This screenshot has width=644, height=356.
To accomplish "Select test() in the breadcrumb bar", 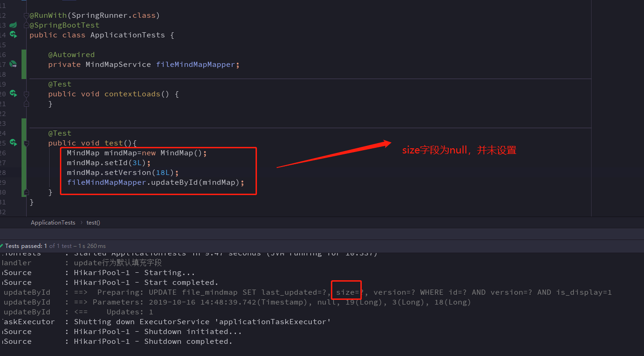I will coord(93,223).
